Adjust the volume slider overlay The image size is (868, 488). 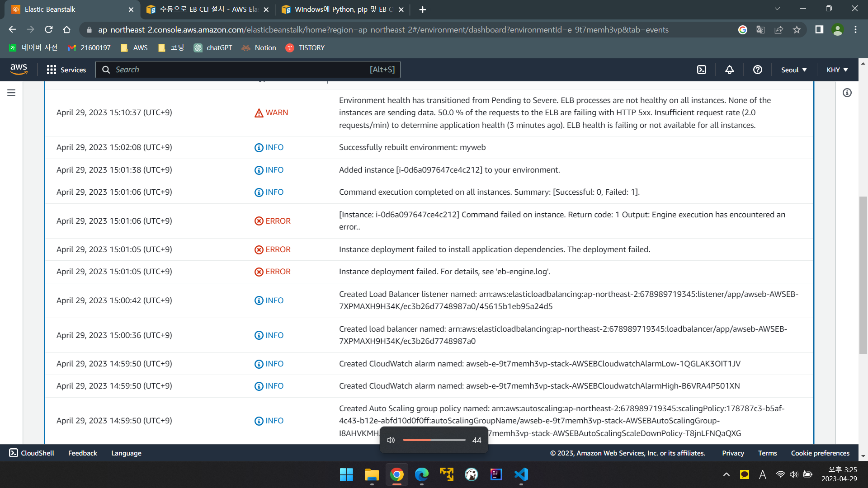click(x=434, y=440)
